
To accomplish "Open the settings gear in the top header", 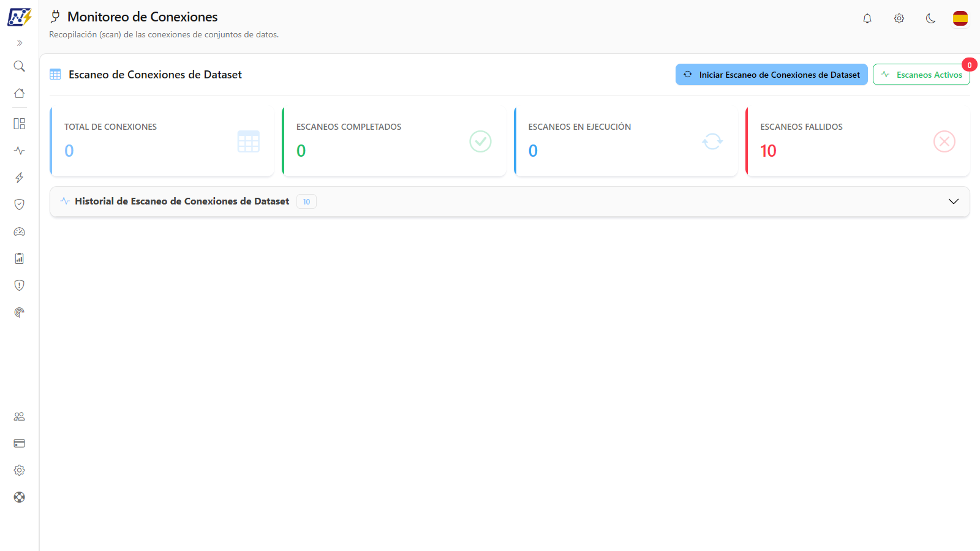I will pos(899,18).
